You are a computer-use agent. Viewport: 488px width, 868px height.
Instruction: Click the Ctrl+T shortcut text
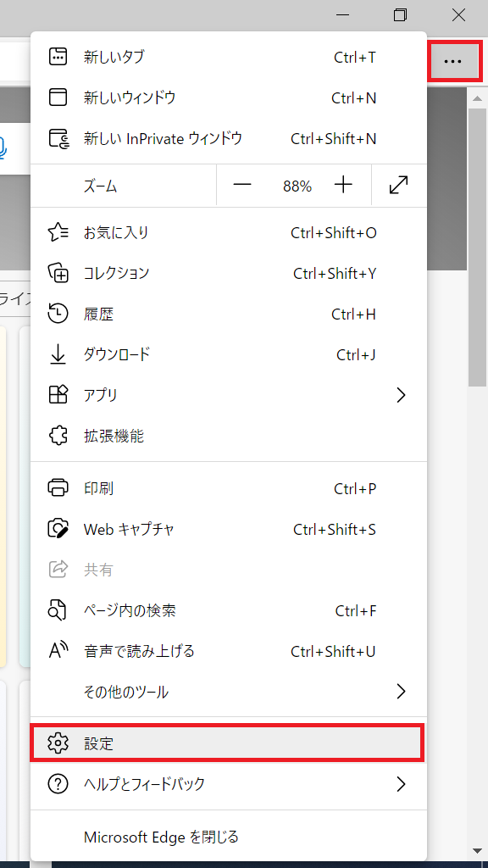[355, 57]
